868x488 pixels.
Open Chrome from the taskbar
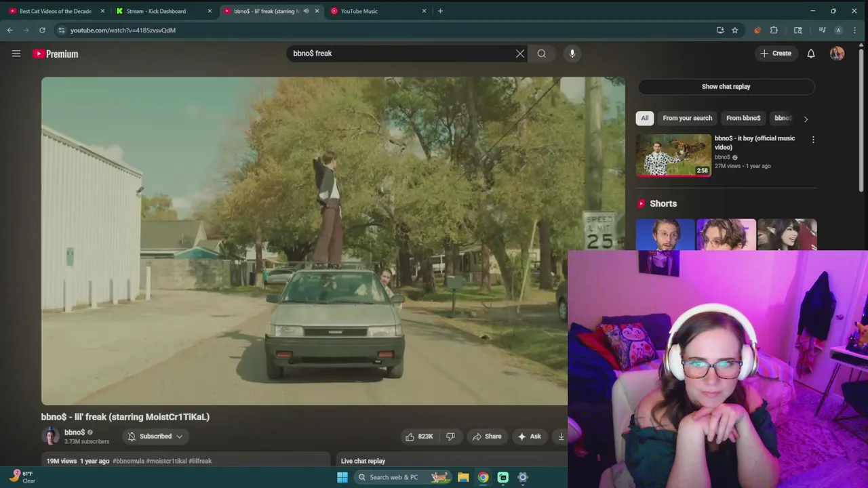483,477
